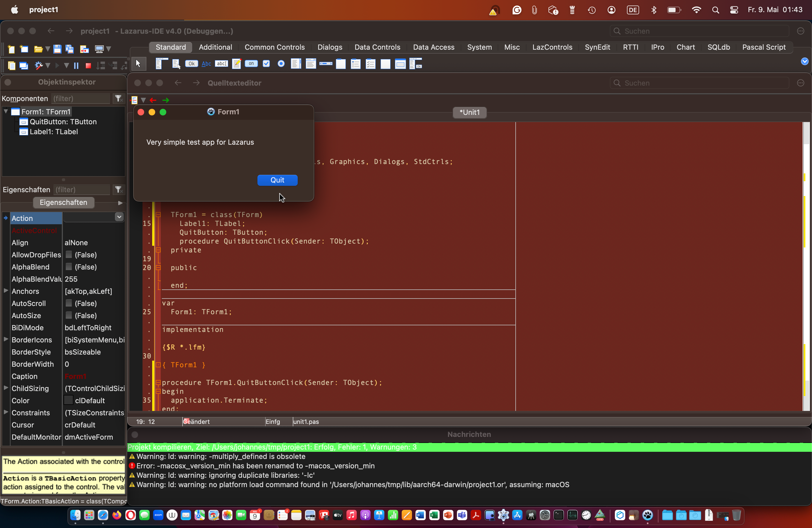Click green jump-forward arrow in source editor
This screenshot has height=528, width=812.
coord(166,100)
